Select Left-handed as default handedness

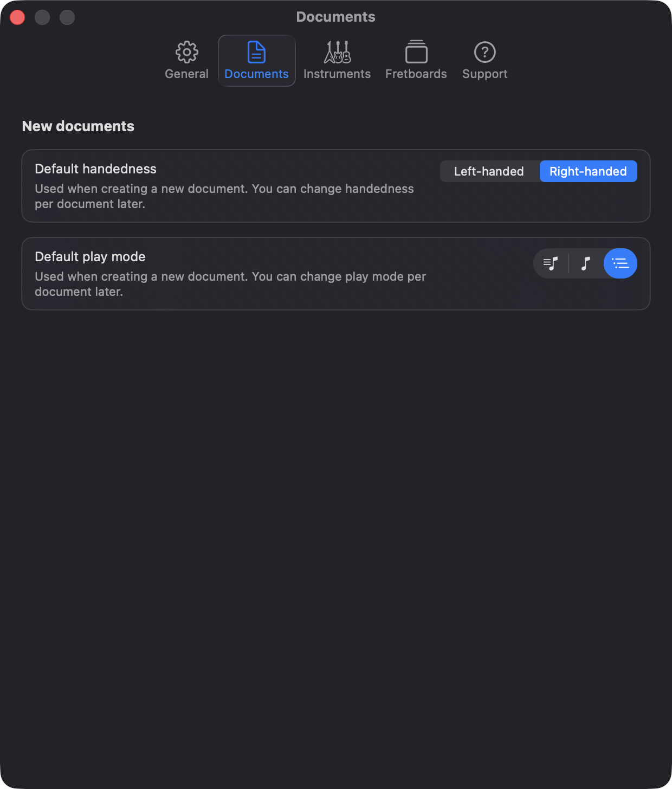point(488,171)
